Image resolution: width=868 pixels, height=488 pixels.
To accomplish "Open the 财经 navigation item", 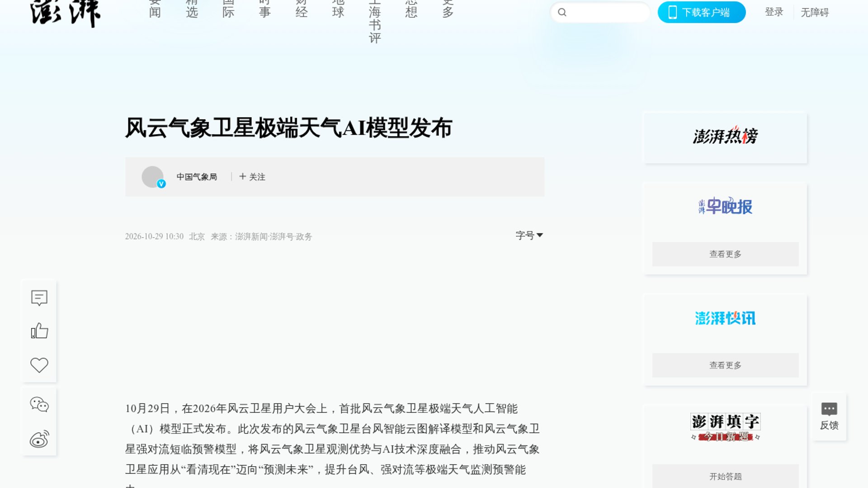I will 302,9.
